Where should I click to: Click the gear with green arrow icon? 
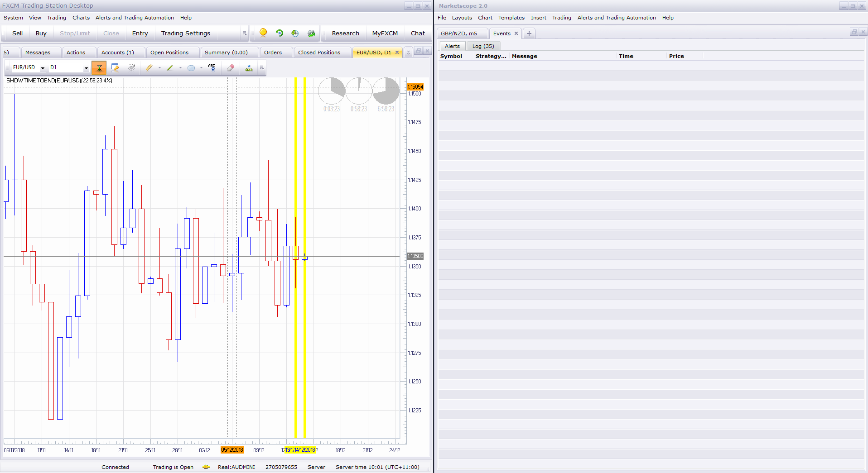tap(311, 33)
